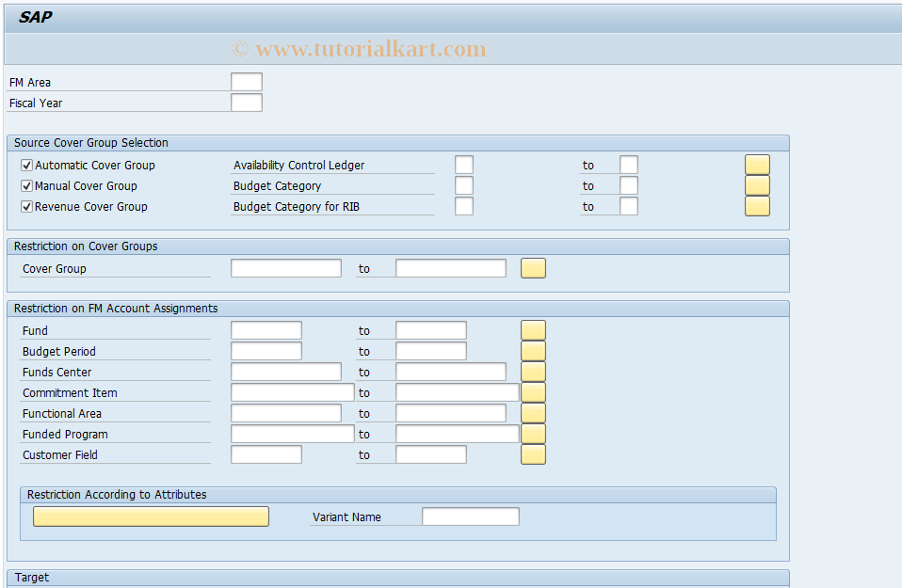Click the FM Area label
This screenshot has width=902, height=588.
(30, 83)
